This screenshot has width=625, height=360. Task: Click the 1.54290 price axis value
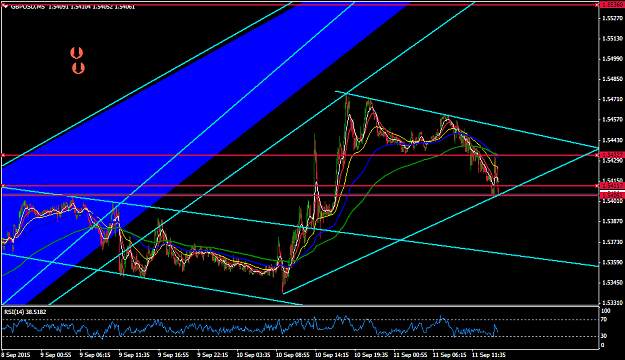point(613,161)
